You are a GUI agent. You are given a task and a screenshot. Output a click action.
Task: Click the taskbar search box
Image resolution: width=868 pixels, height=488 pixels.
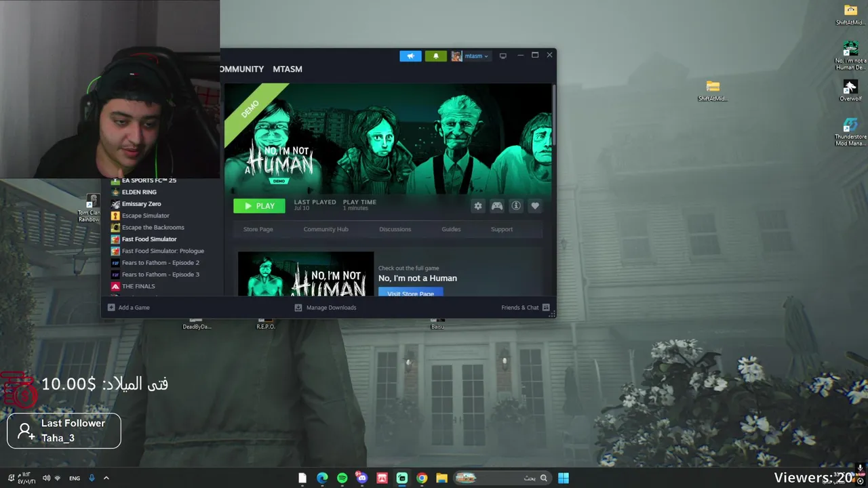(501, 478)
